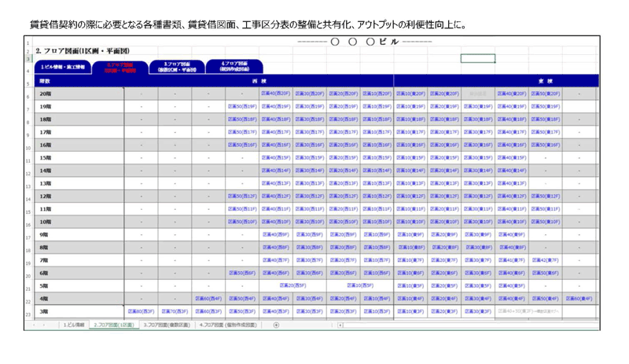The height and width of the screenshot is (364, 629).
Task: Add a new sheet with the plus button
Action: 276,325
